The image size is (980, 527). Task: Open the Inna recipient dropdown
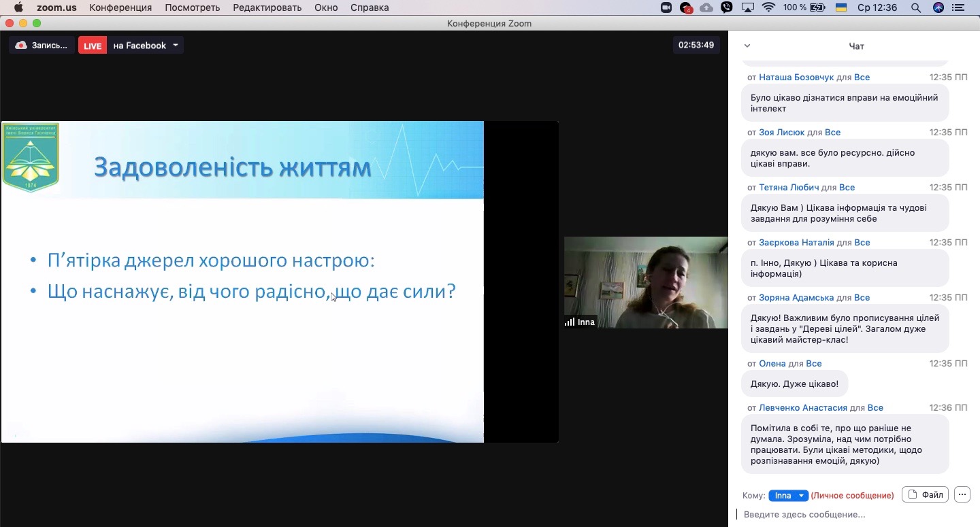click(x=788, y=496)
